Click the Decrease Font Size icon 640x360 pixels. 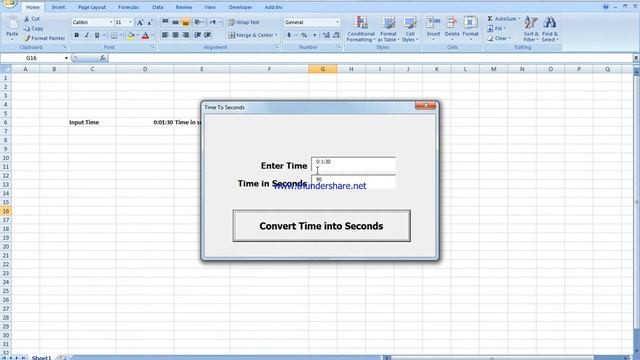150,22
